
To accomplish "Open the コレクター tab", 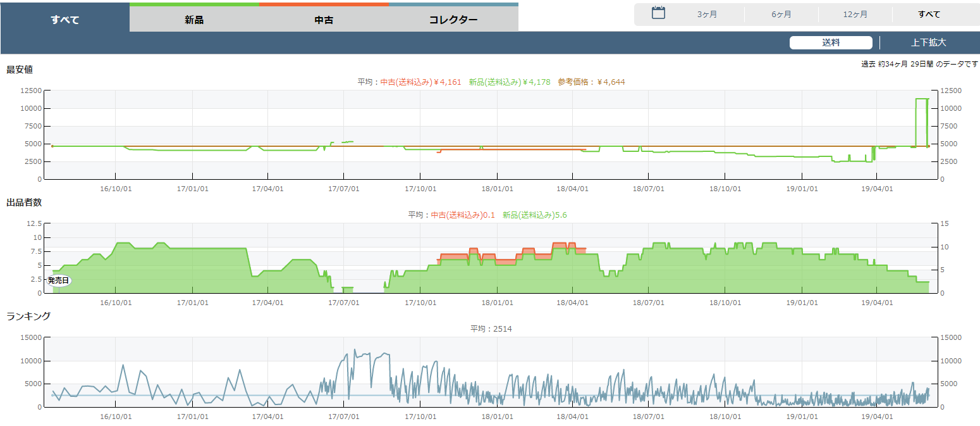I will pos(453,20).
